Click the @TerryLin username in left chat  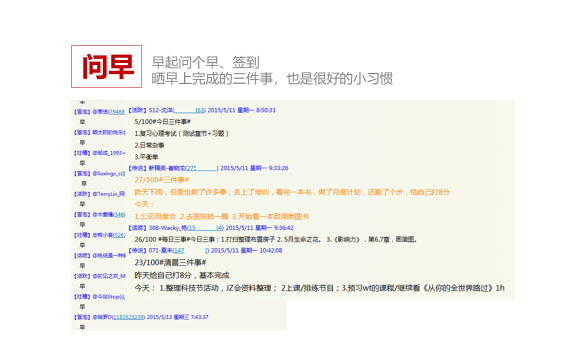click(109, 194)
